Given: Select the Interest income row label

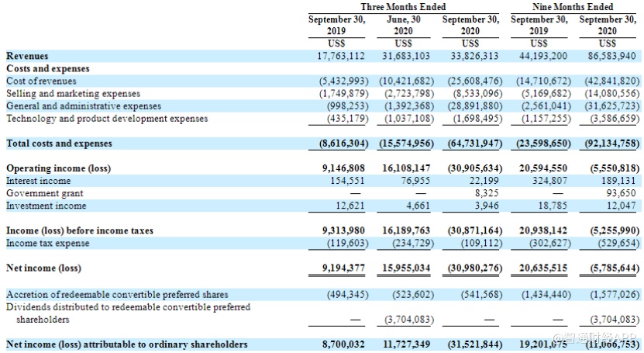Looking at the screenshot, I should (x=38, y=181).
